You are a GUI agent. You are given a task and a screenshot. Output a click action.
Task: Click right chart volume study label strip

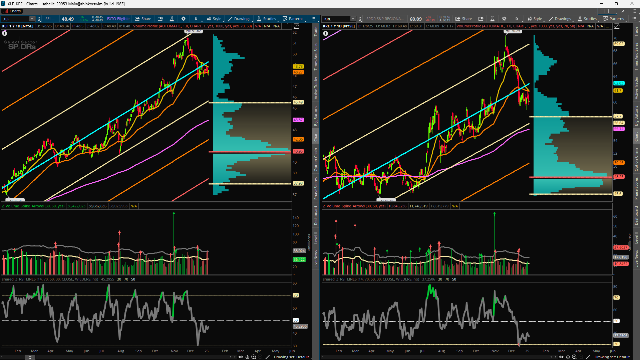tap(391, 206)
